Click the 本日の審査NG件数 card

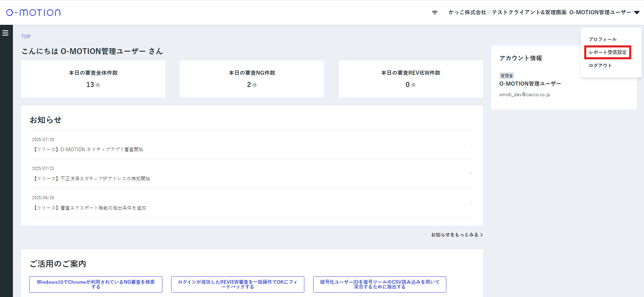(252, 79)
